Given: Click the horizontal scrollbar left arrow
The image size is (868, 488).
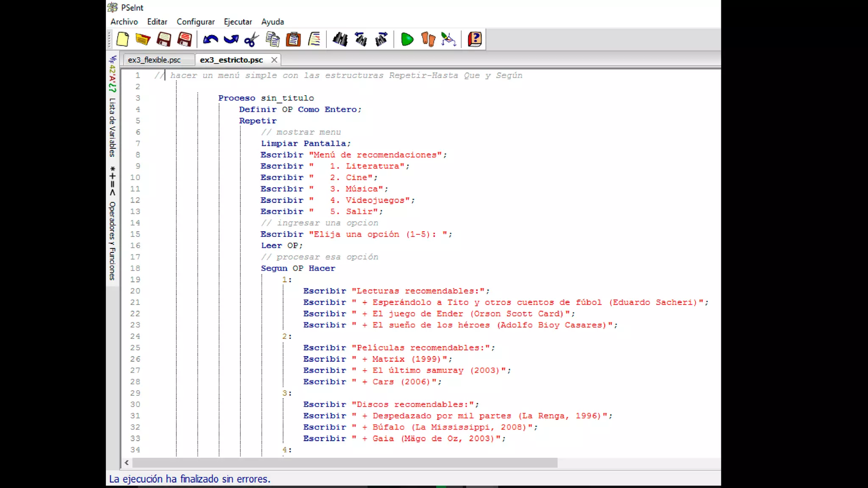Looking at the screenshot, I should 127,463.
